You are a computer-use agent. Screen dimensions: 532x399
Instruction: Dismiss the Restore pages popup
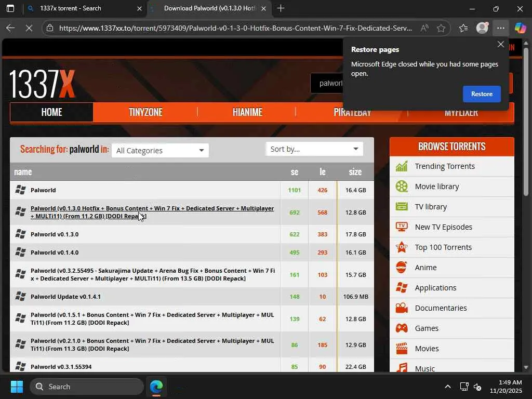500,45
